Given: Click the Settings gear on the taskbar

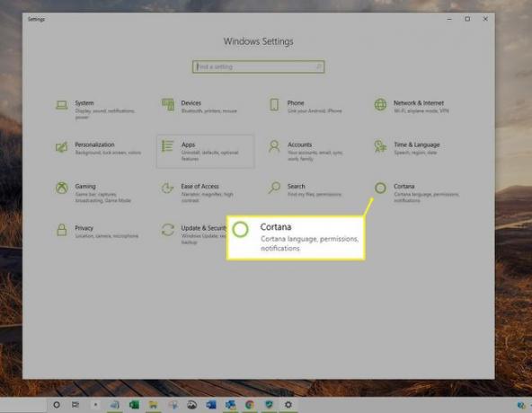Looking at the screenshot, I should 288,405.
